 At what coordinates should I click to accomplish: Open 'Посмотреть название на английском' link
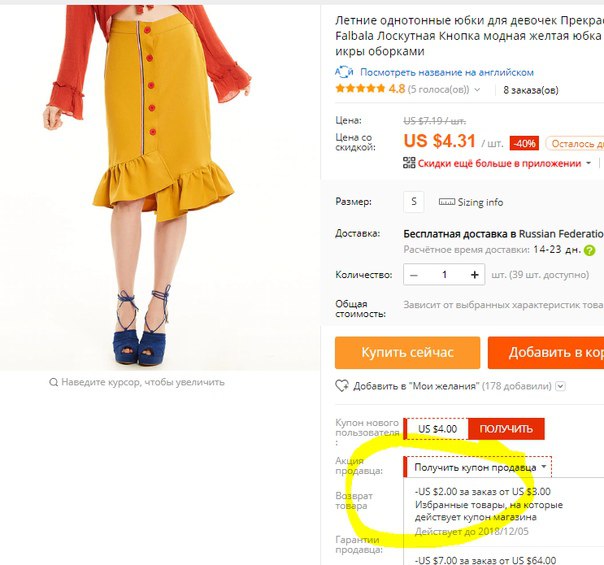click(447, 72)
